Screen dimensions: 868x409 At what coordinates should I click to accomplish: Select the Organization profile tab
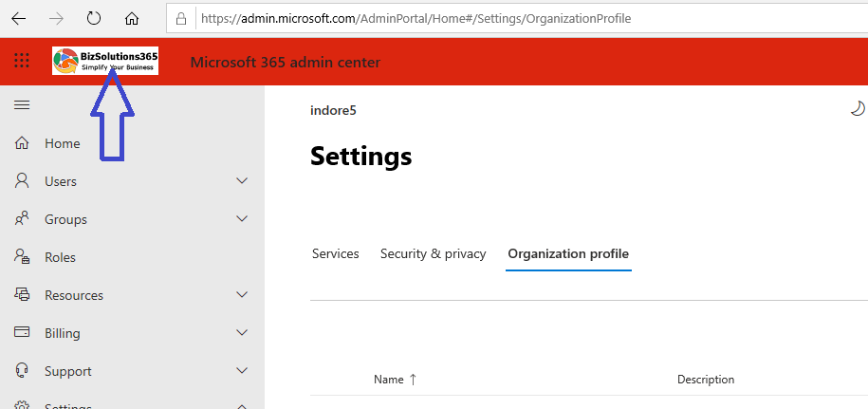[x=568, y=254]
